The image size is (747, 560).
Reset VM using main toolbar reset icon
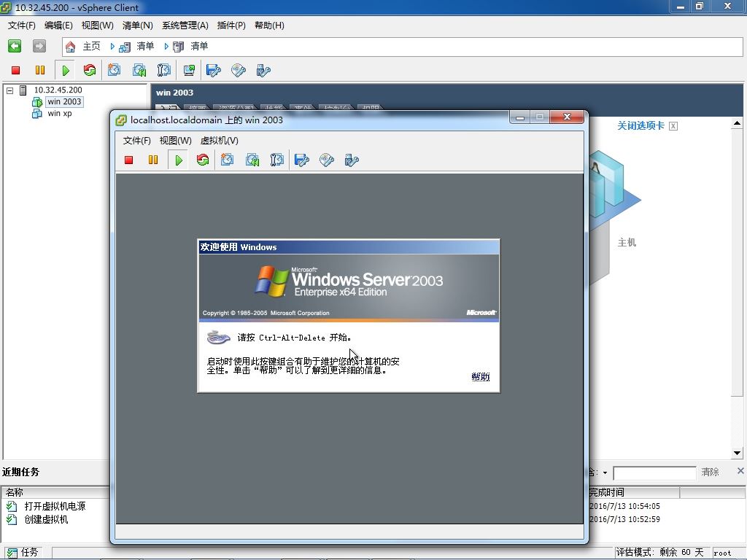[90, 71]
